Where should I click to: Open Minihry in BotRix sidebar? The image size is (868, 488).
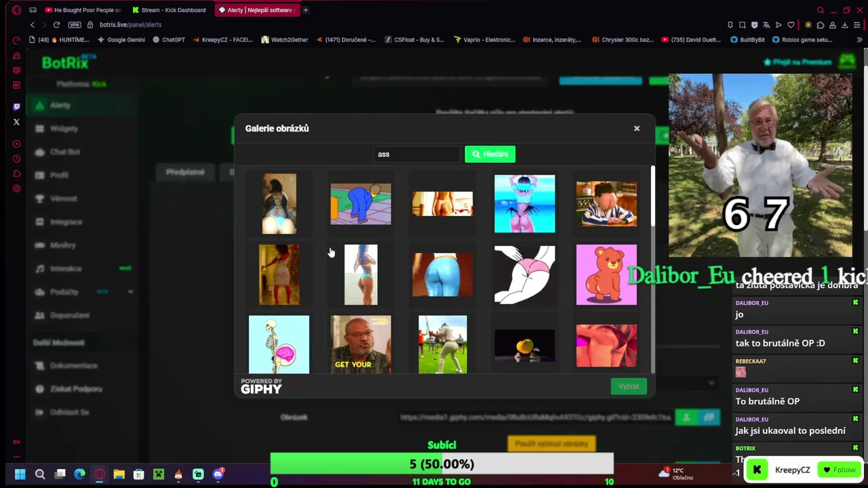click(x=63, y=245)
